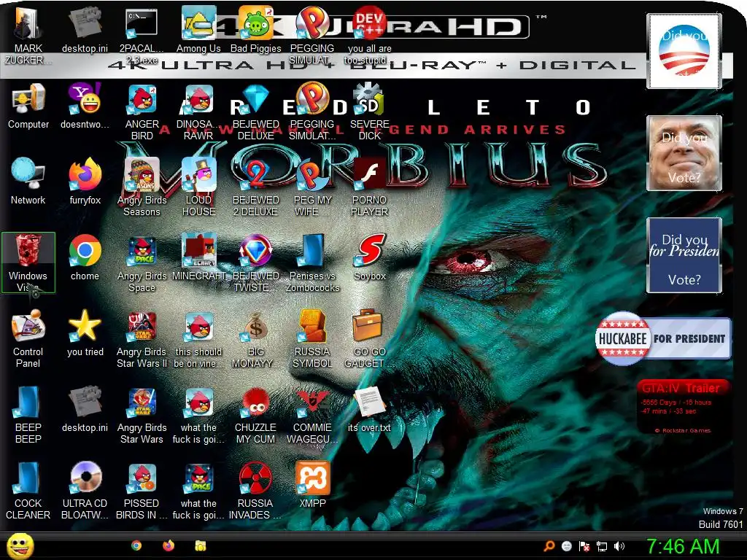Screen dimensions: 747x560
Task: Select the Soybox red S icon
Action: point(370,257)
